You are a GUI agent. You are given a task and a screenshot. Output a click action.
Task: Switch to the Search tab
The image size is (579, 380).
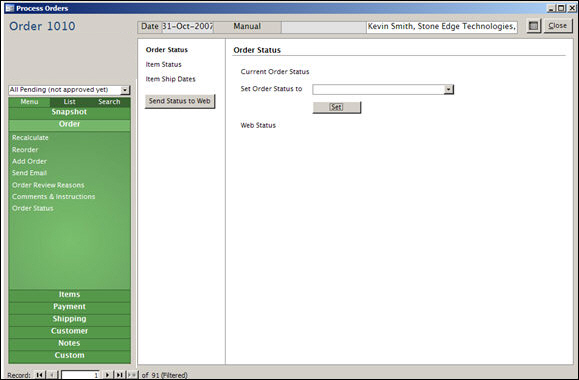[x=109, y=102]
